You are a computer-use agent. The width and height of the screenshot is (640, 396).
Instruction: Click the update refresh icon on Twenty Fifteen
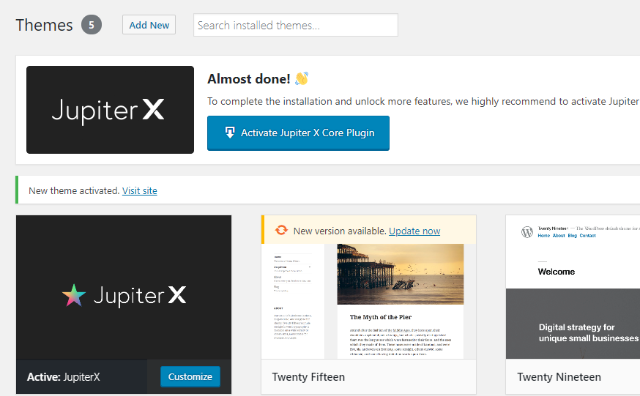tap(281, 230)
